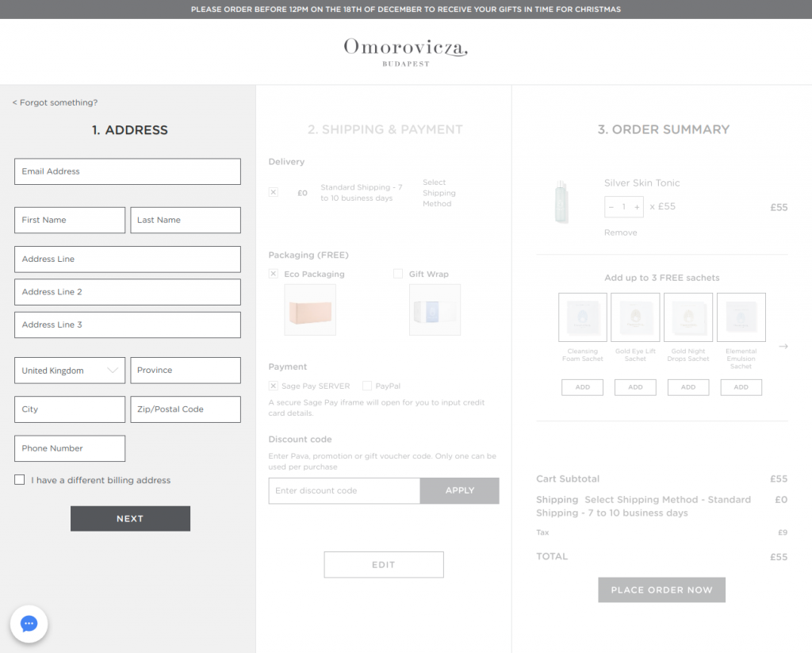The height and width of the screenshot is (653, 812).
Task: Click the Silver Skin Tonic product name
Action: pos(642,183)
